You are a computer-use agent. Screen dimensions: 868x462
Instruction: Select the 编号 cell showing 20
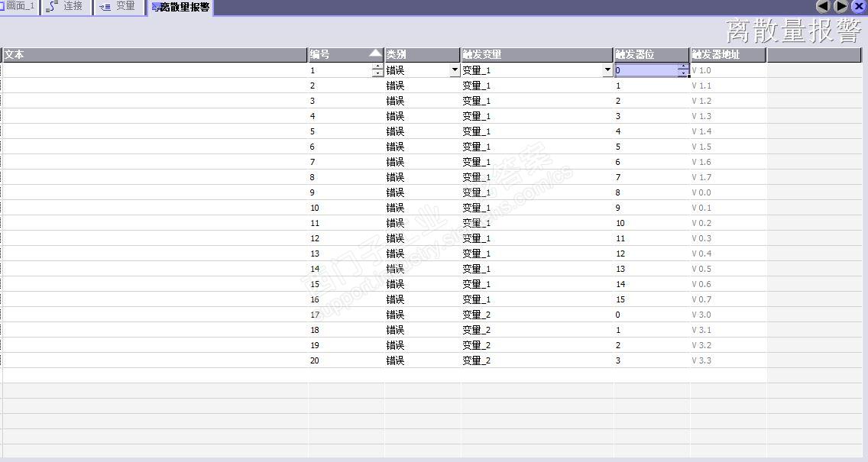346,360
